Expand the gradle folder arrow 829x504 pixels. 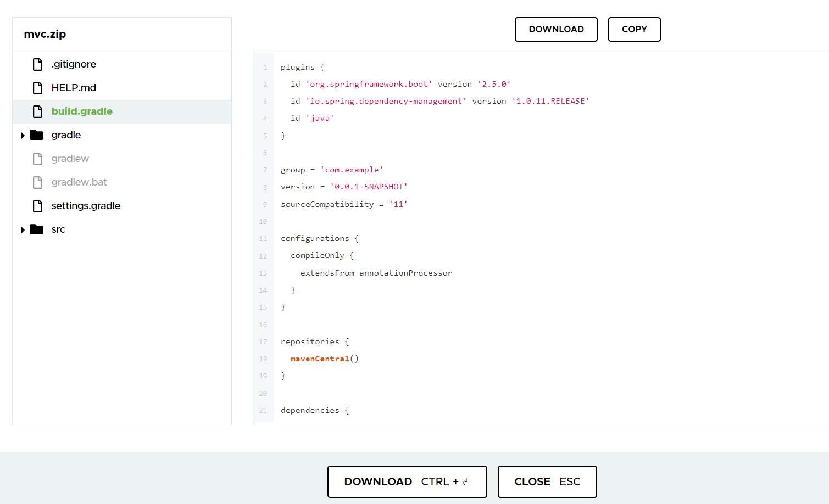tap(23, 136)
